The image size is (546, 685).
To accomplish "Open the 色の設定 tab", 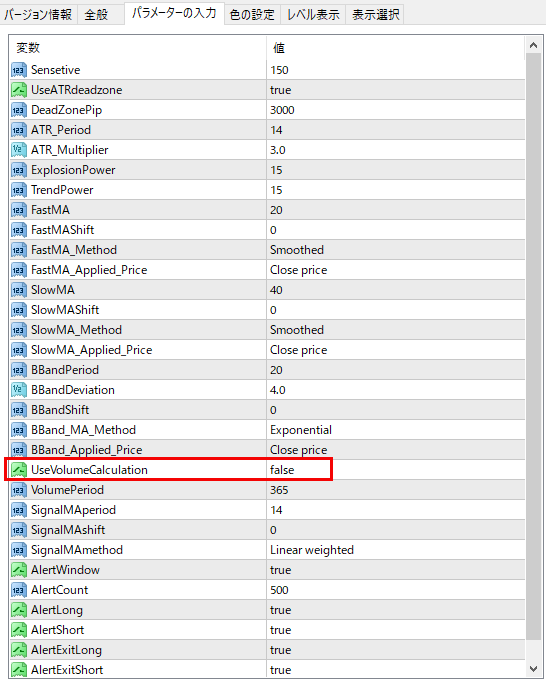I will coord(252,14).
